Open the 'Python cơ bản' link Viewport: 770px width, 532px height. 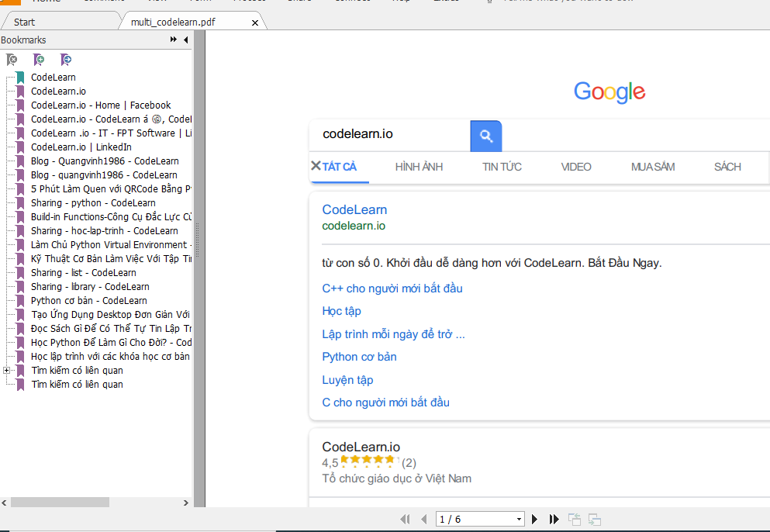click(359, 357)
